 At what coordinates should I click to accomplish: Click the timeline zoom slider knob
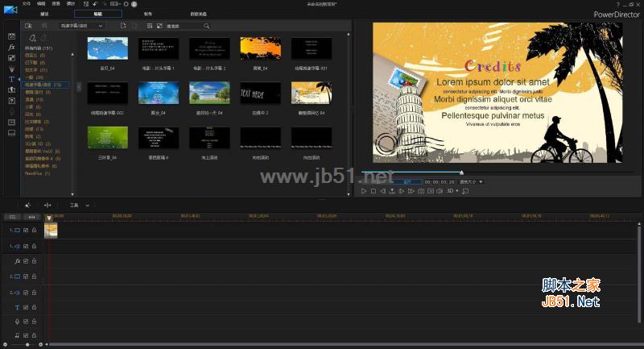[27, 344]
